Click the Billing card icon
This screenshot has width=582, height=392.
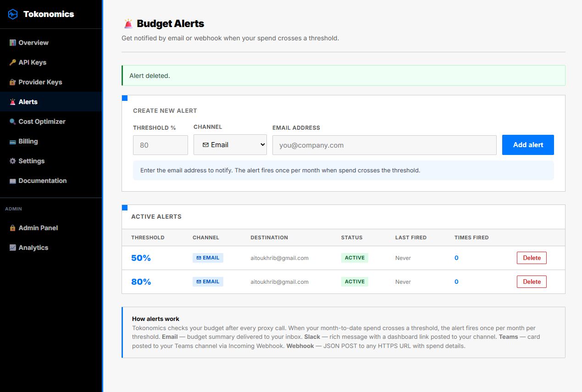(13, 141)
